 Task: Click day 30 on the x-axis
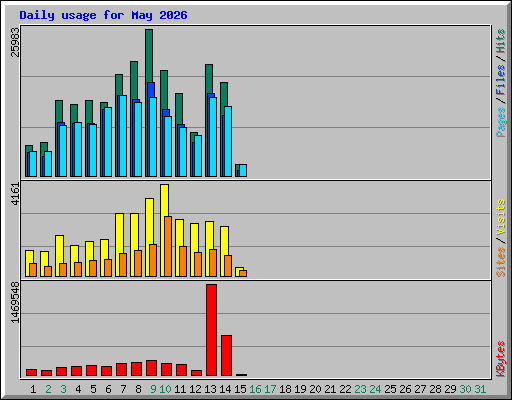[x=465, y=389]
